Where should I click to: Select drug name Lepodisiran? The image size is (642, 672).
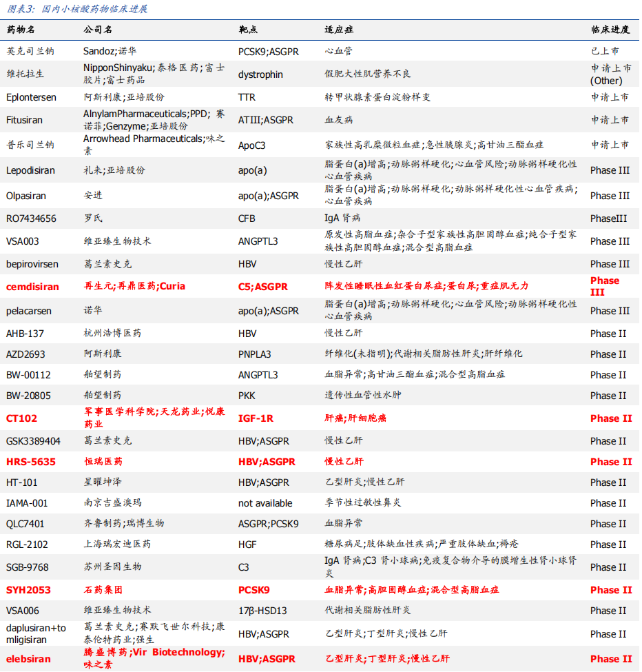click(x=30, y=170)
